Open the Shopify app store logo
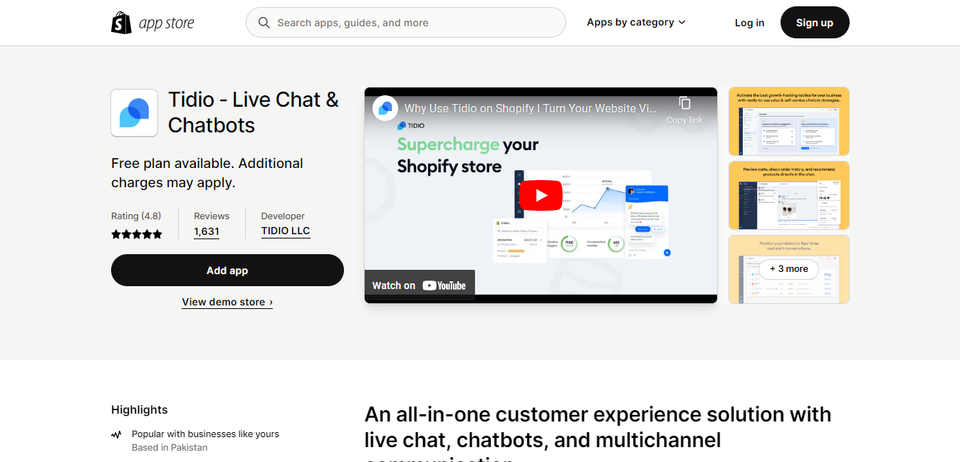 pos(152,23)
